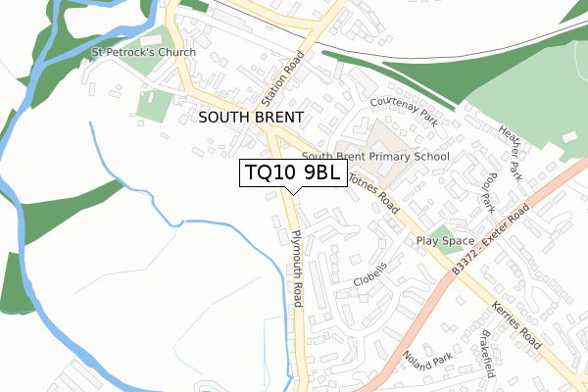Screen dimensions: 588x392
Task: Click the Heather Park street label
Action: pos(511,154)
